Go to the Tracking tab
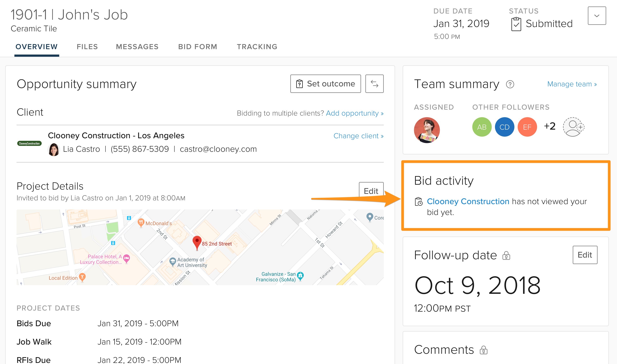 (257, 47)
